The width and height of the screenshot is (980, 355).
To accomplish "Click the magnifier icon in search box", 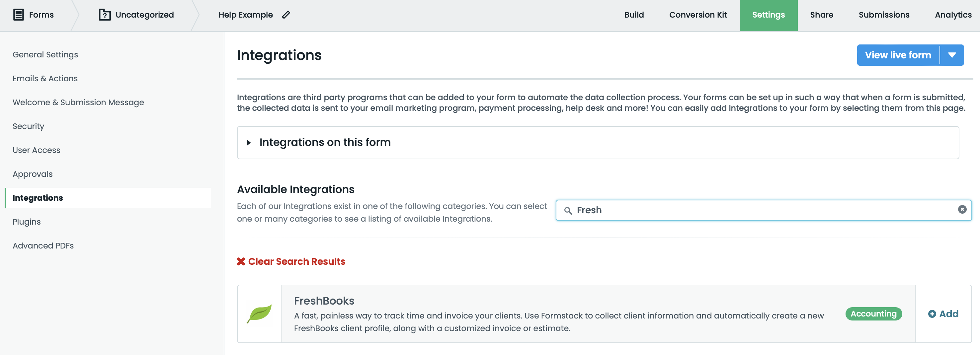I will [x=568, y=211].
